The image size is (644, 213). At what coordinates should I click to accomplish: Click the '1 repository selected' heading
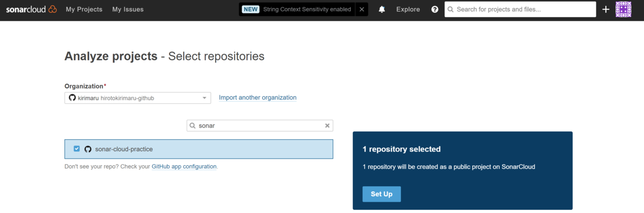401,149
